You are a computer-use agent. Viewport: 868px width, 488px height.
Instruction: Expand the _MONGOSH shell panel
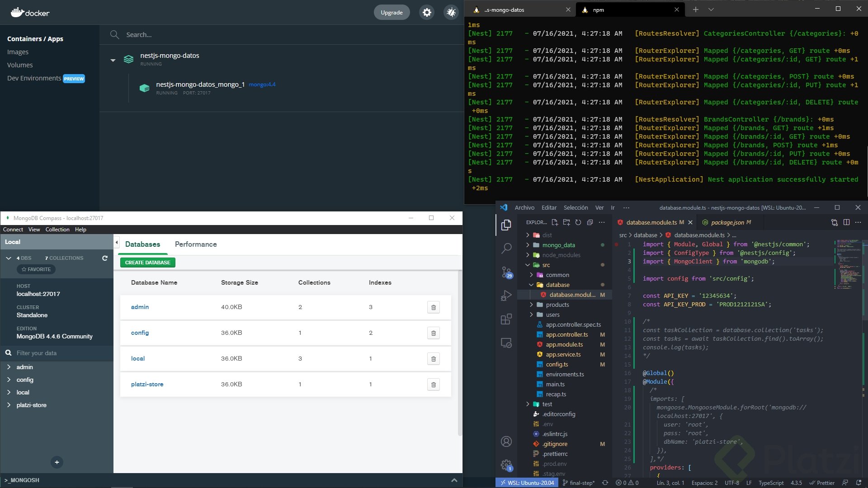454,480
